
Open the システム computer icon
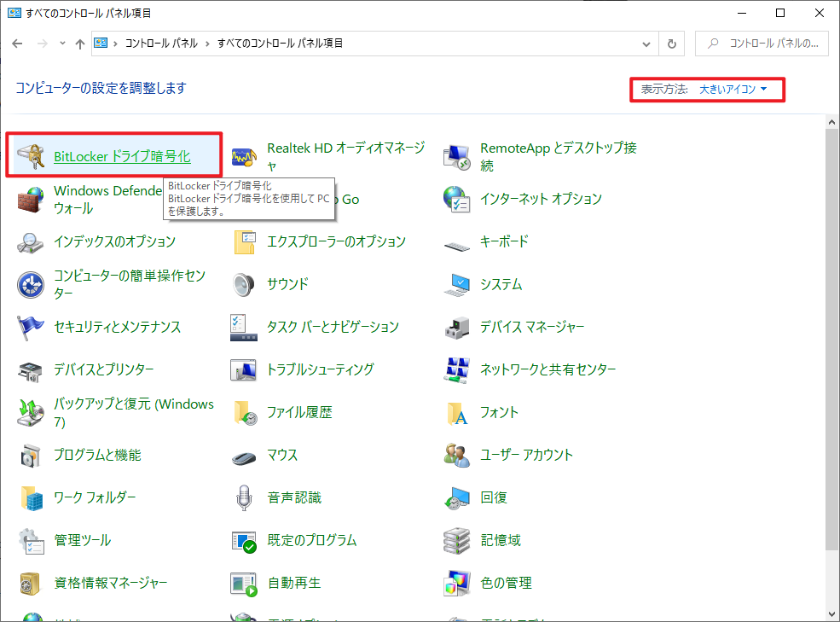click(457, 285)
